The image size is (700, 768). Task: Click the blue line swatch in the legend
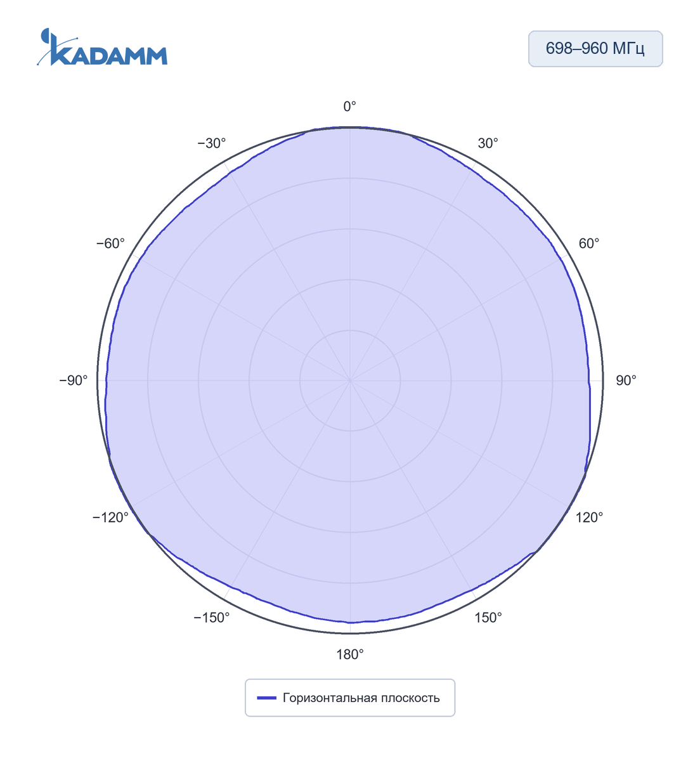266,698
